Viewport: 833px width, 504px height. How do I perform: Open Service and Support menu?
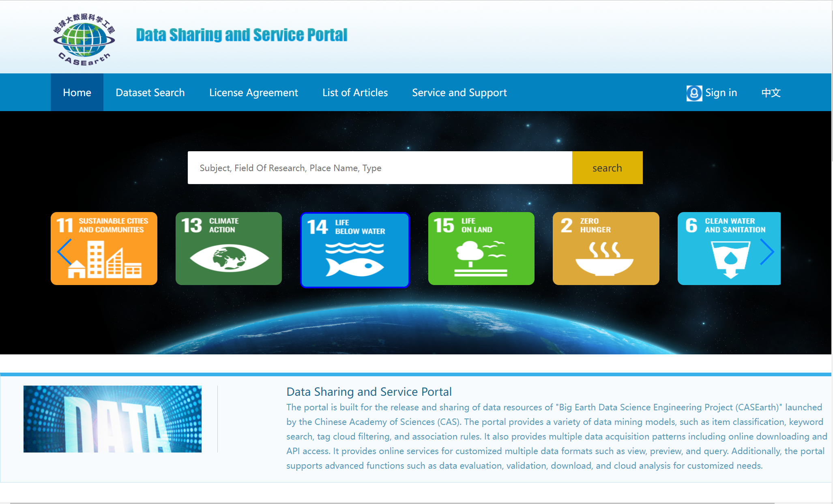459,92
